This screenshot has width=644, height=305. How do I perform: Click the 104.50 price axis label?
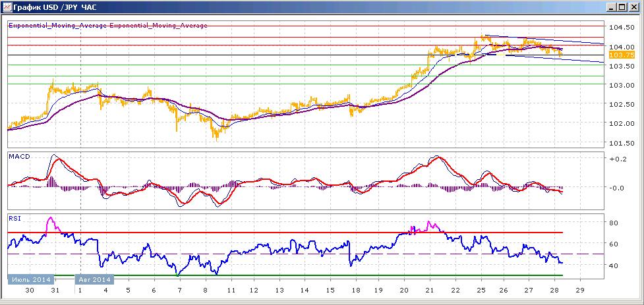620,27
